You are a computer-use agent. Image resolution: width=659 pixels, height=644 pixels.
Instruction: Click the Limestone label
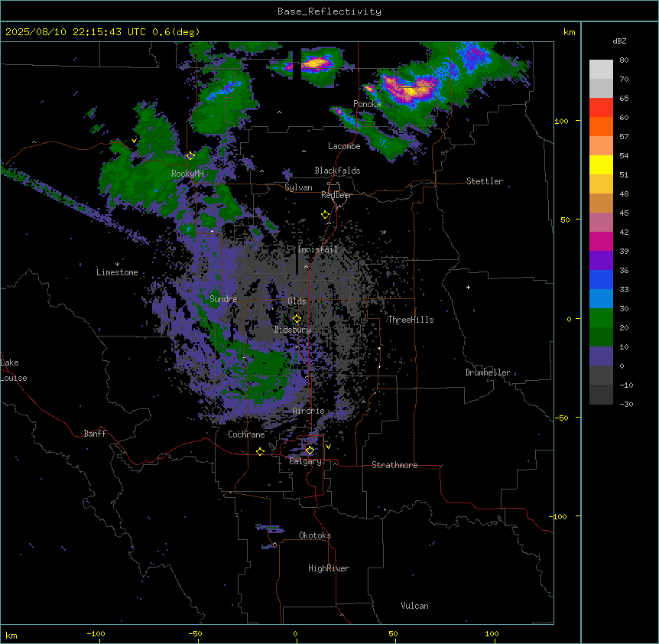tap(117, 272)
